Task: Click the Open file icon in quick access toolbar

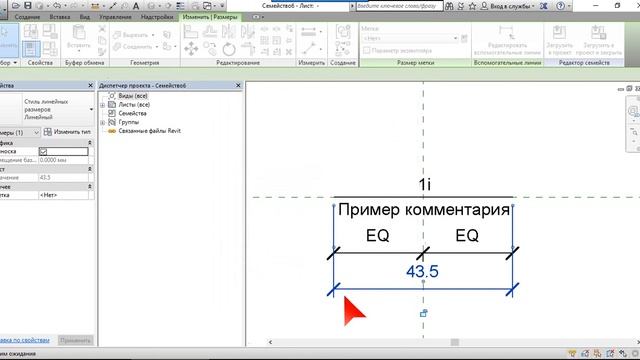Action: point(16,6)
